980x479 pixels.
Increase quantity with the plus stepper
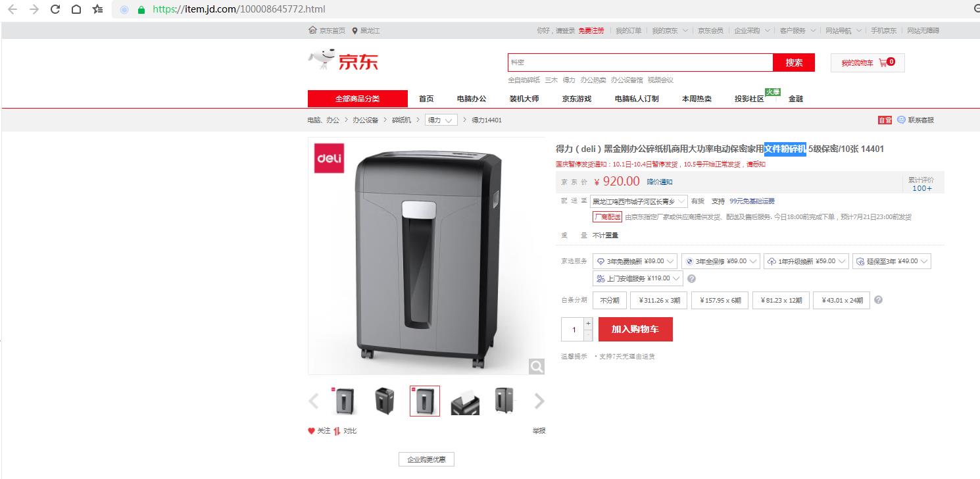tap(588, 323)
